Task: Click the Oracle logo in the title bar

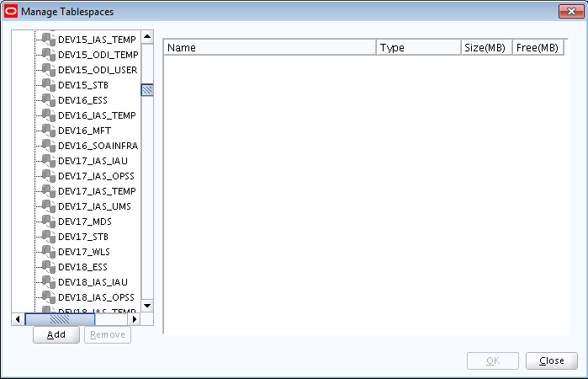Action: [x=11, y=11]
